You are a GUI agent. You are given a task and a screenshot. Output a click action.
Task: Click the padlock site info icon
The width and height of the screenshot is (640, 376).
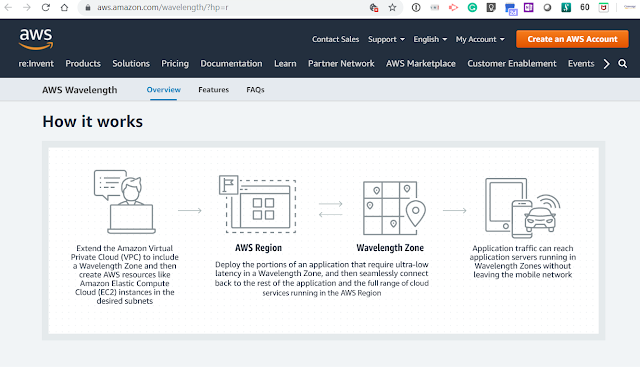[87, 7]
